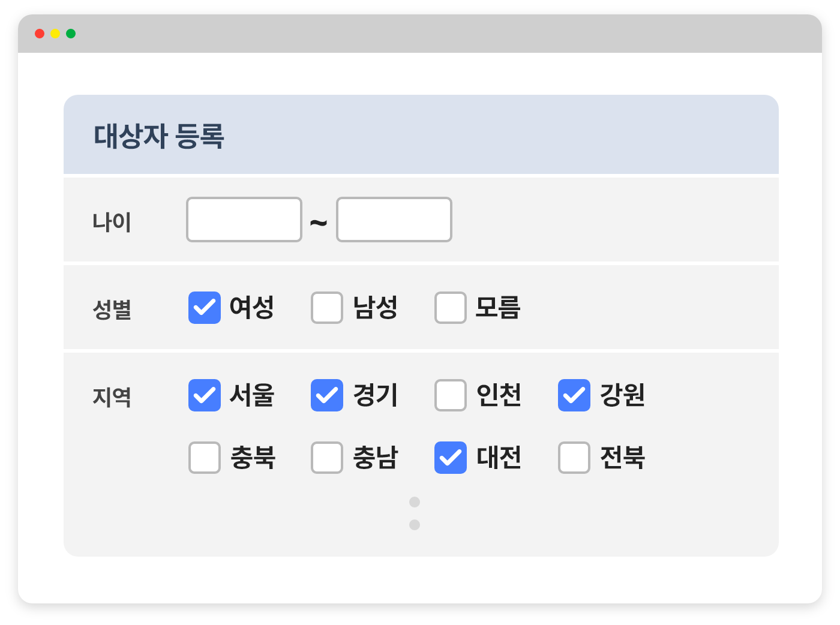This screenshot has width=840, height=625.
Task: Click the 대상자 등록 header title
Action: [159, 136]
